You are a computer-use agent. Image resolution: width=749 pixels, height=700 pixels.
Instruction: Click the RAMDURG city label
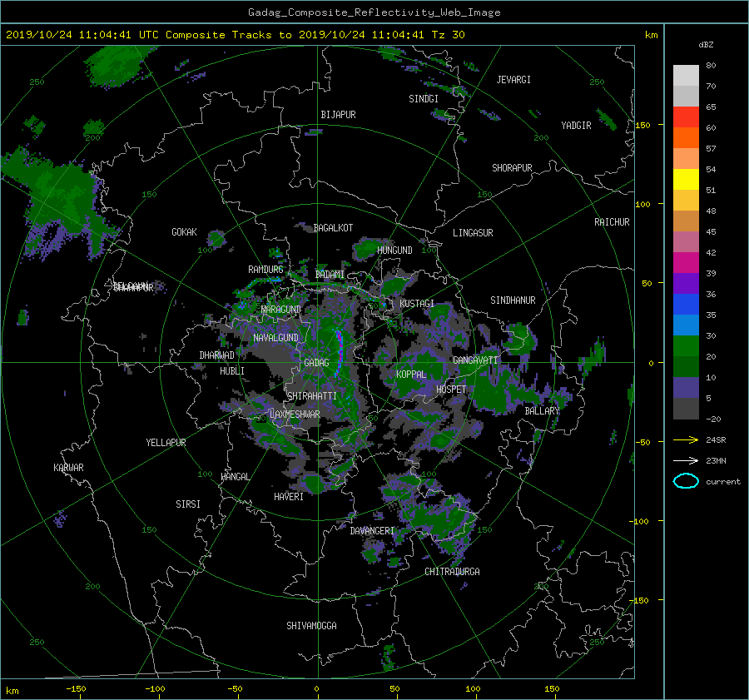click(265, 270)
